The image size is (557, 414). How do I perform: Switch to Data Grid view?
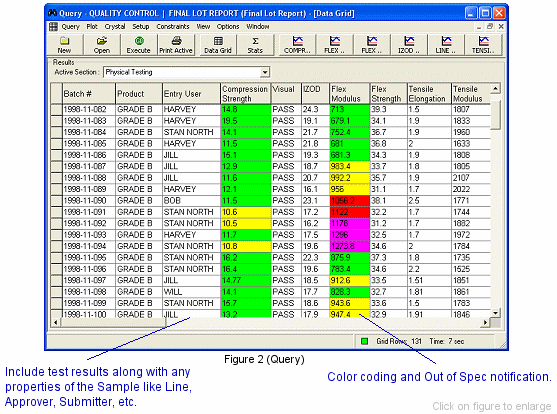tap(218, 45)
